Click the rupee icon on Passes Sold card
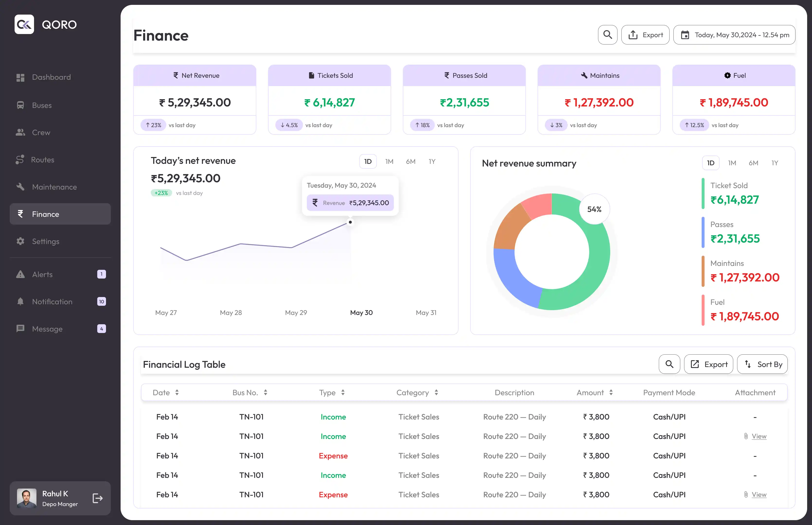The image size is (812, 525). [447, 75]
